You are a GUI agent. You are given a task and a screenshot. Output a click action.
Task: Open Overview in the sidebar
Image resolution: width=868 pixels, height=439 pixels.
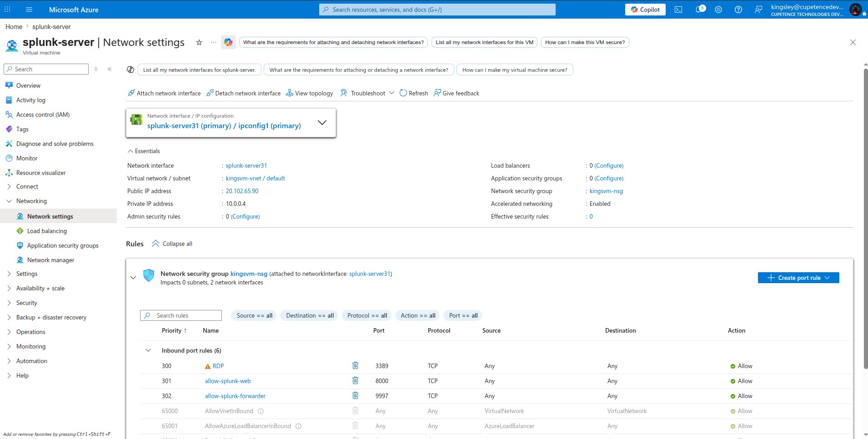click(x=28, y=85)
